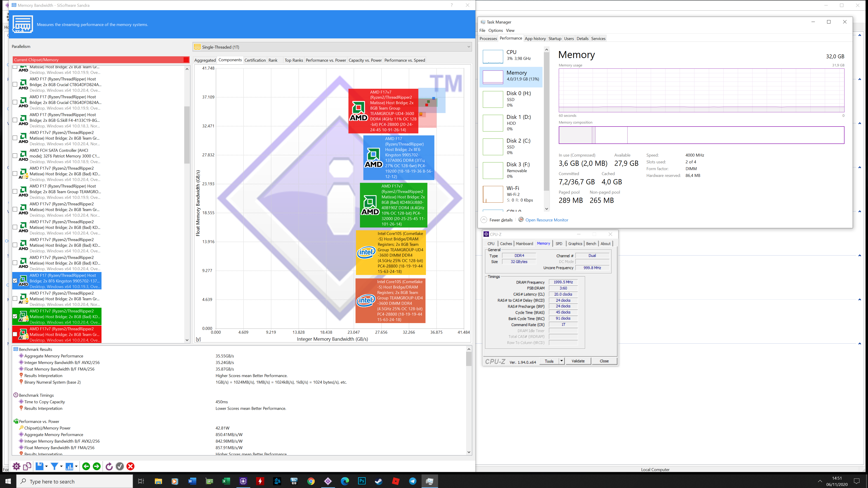Screen dimensions: 868x488
Task: Check the red-highlighted Team Group result checkbox
Action: pyautogui.click(x=15, y=334)
